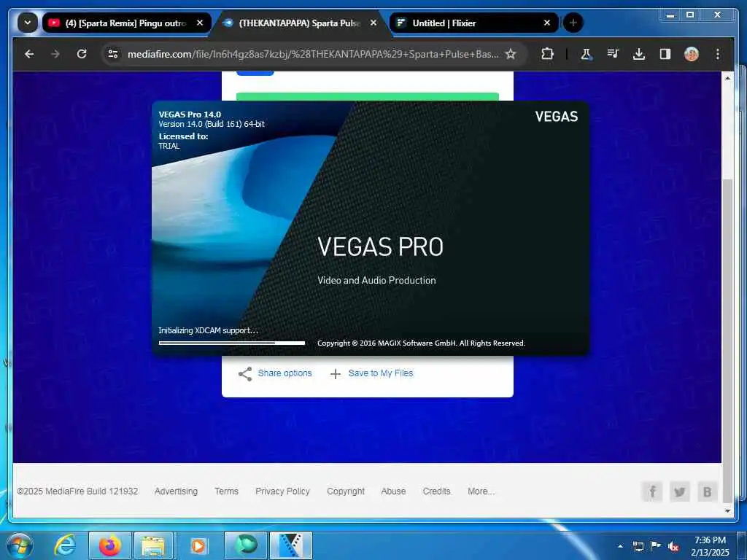The width and height of the screenshot is (747, 560).
Task: Open Windows Explorer folder on taskbar
Action: [152, 545]
